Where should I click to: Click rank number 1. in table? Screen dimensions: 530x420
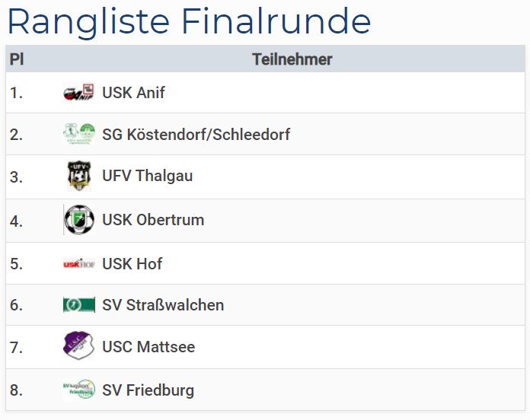click(17, 93)
